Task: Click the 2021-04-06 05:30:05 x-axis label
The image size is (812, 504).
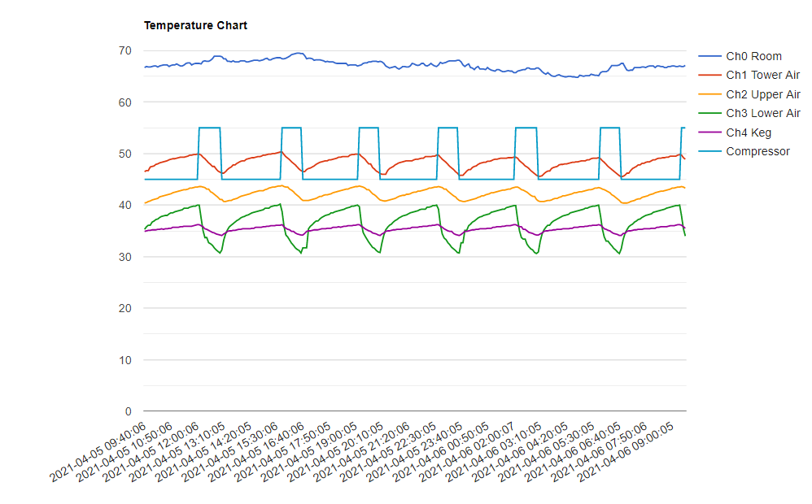Action: [547, 452]
